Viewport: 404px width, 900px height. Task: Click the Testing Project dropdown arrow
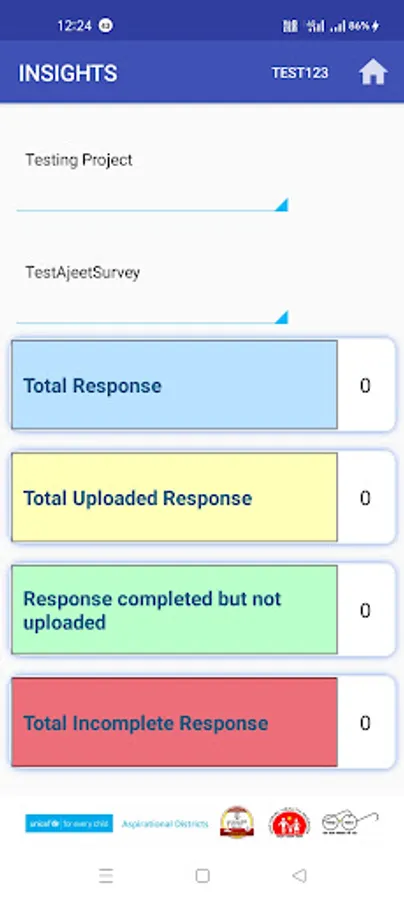pyautogui.click(x=281, y=205)
